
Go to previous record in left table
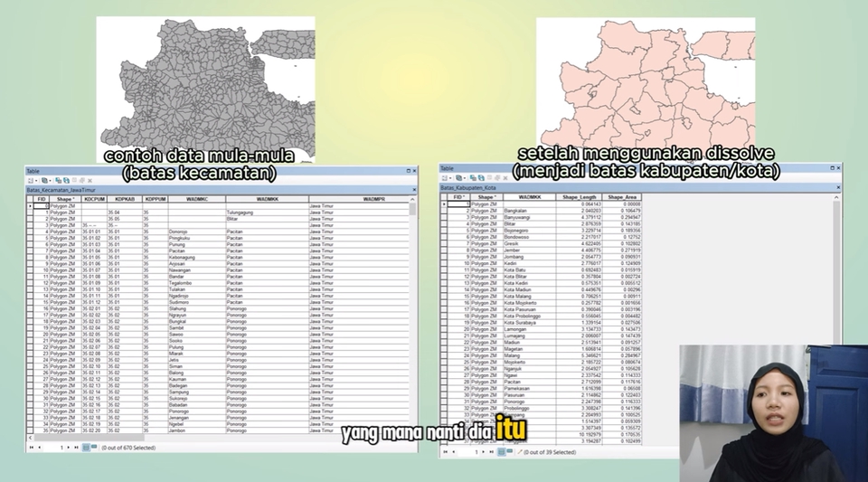pos(39,448)
